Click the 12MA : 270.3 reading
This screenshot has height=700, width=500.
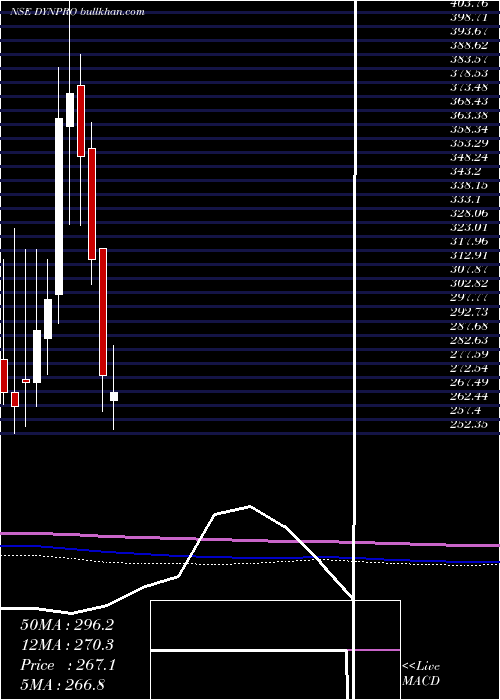point(67,645)
